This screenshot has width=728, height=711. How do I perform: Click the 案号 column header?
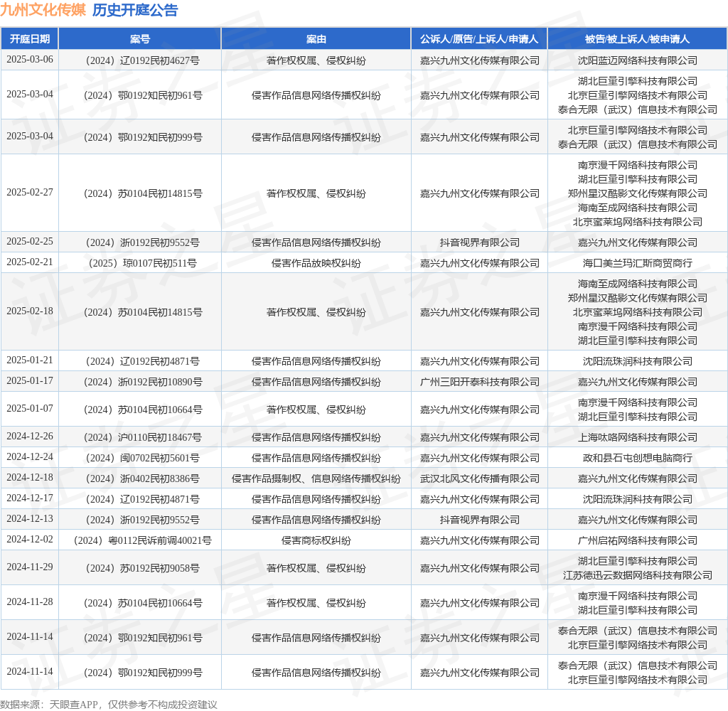(140, 39)
